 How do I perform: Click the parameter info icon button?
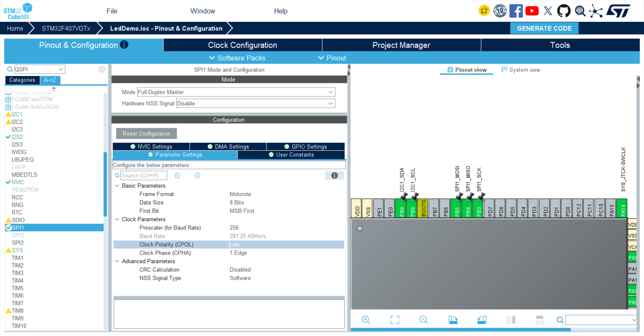click(x=334, y=176)
